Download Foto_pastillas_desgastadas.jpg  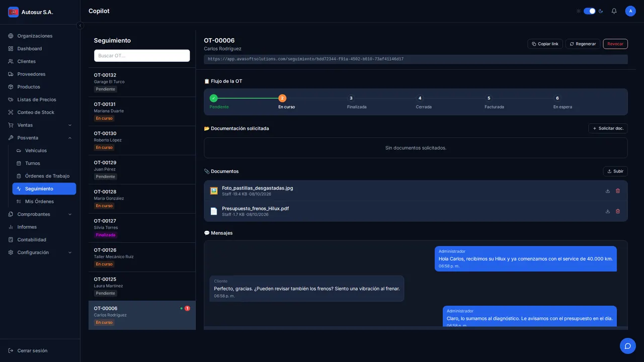point(608,191)
